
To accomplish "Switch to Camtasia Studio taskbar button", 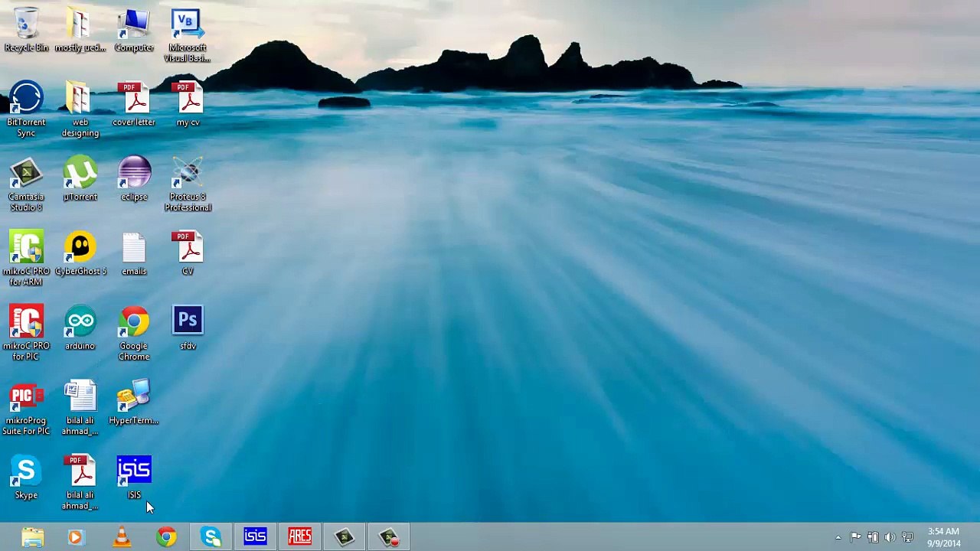I will click(x=344, y=537).
